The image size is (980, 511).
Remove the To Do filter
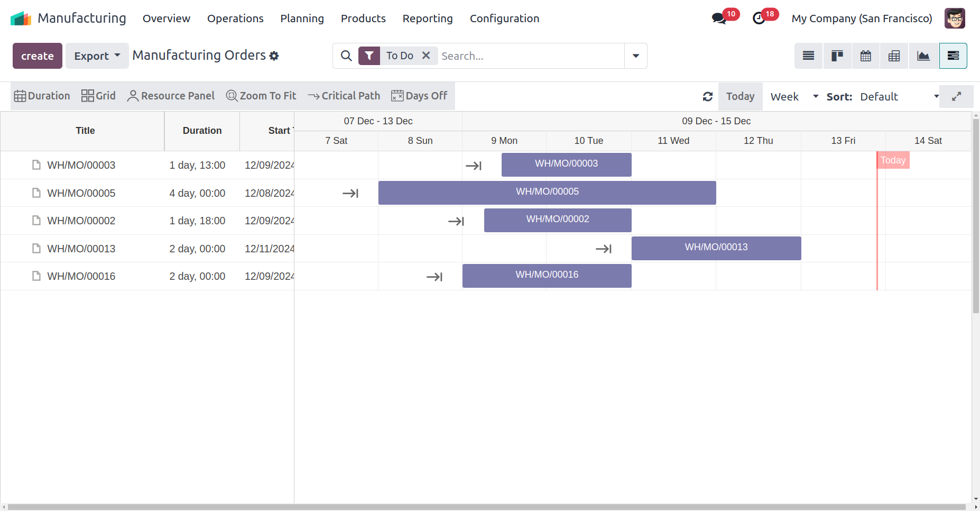point(426,56)
